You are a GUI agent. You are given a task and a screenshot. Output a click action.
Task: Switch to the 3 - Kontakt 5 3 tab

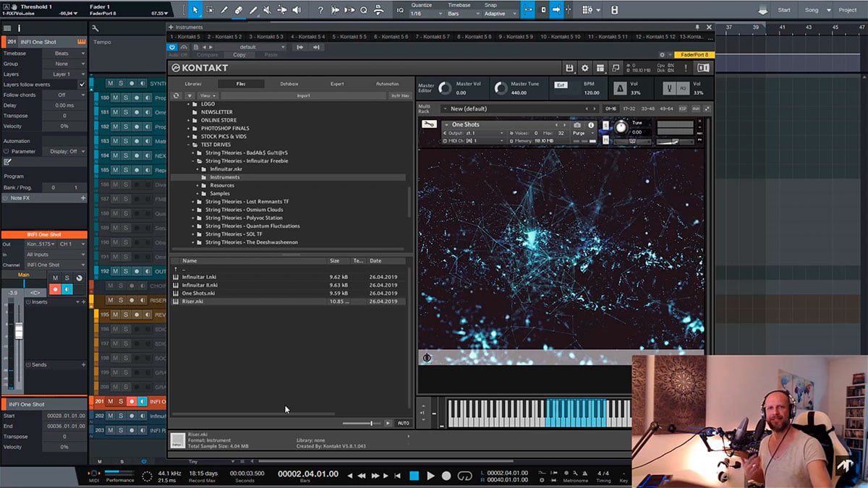click(265, 36)
